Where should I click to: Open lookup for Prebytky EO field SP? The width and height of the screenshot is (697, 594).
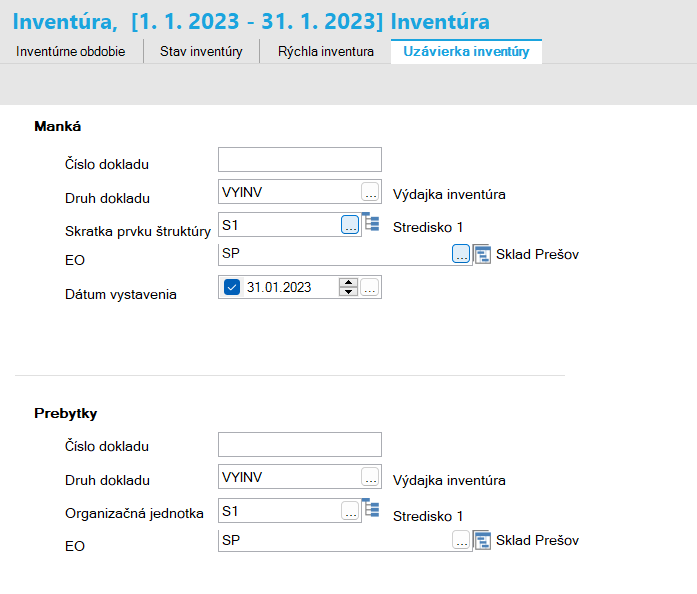(461, 540)
